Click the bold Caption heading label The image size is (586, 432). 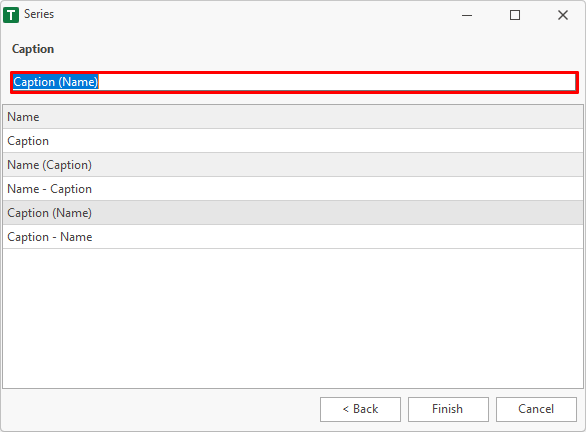point(33,49)
